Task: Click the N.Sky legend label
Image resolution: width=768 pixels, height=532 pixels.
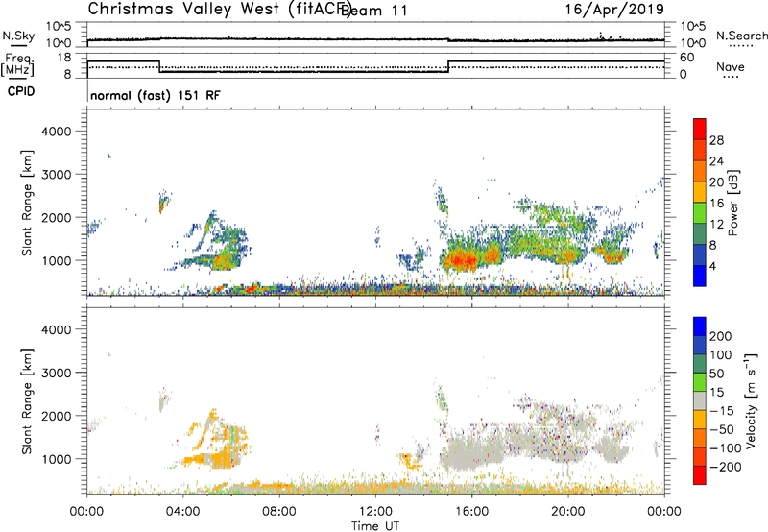Action: point(18,36)
